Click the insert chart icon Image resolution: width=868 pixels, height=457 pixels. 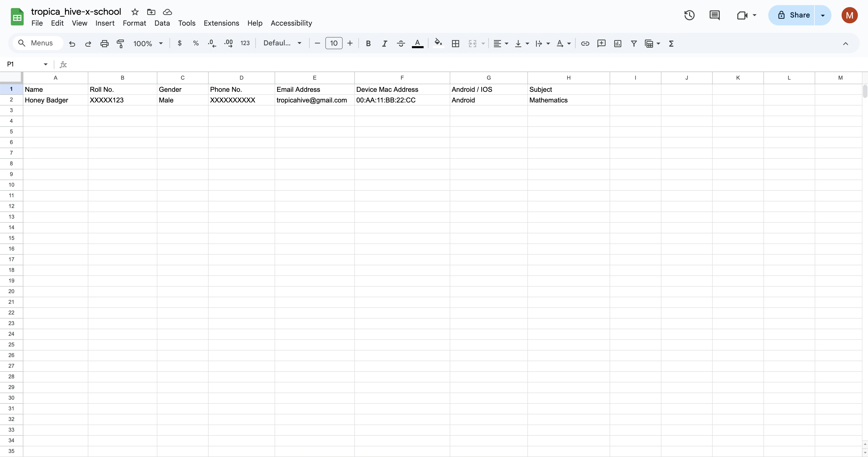click(x=617, y=43)
